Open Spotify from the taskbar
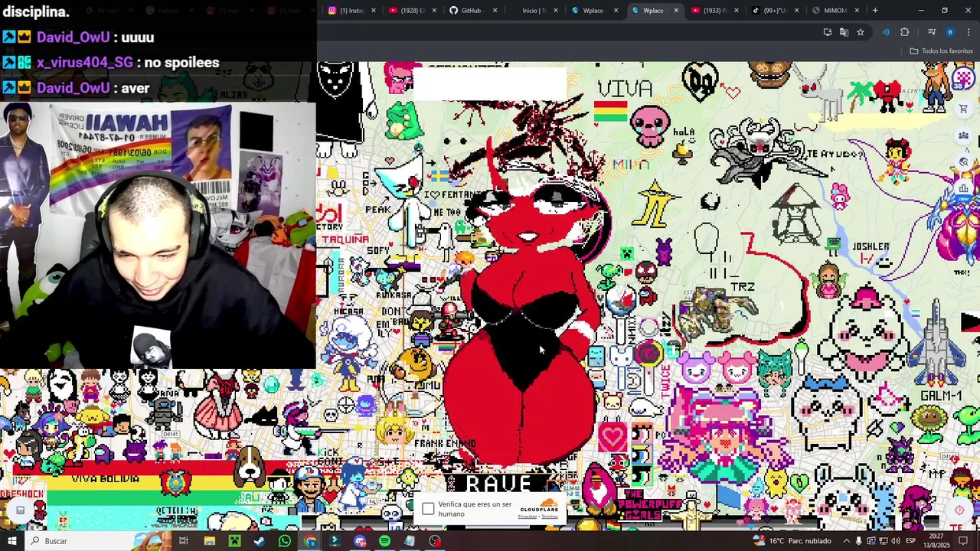 point(384,541)
